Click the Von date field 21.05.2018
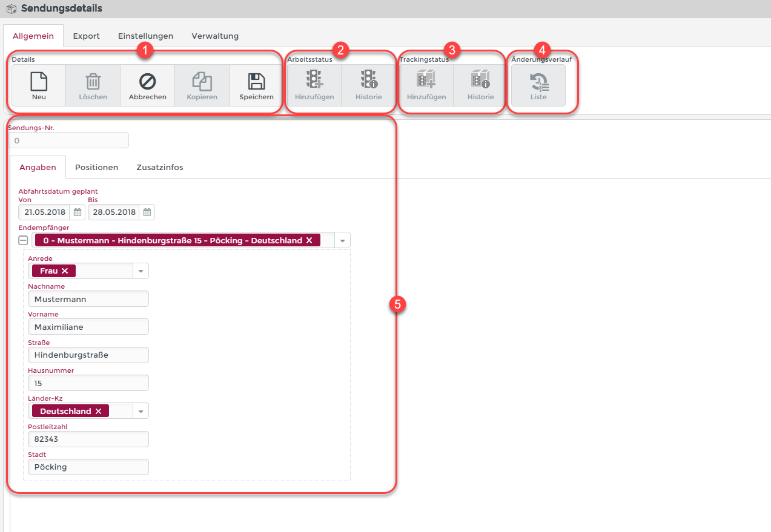771x532 pixels. tap(44, 212)
